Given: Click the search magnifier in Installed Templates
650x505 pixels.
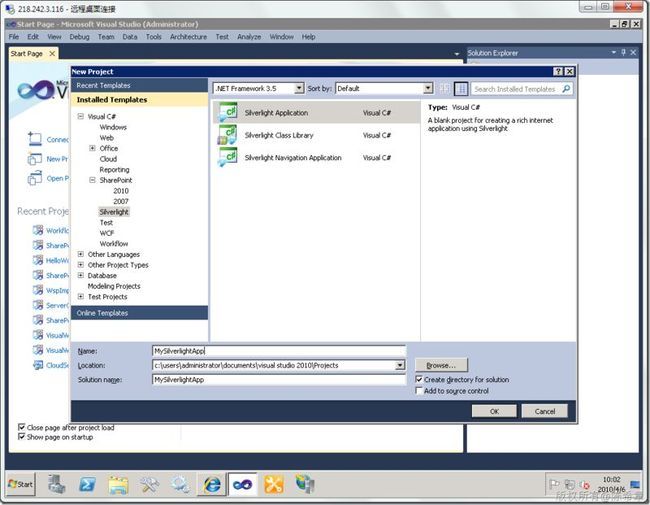Looking at the screenshot, I should (x=566, y=88).
